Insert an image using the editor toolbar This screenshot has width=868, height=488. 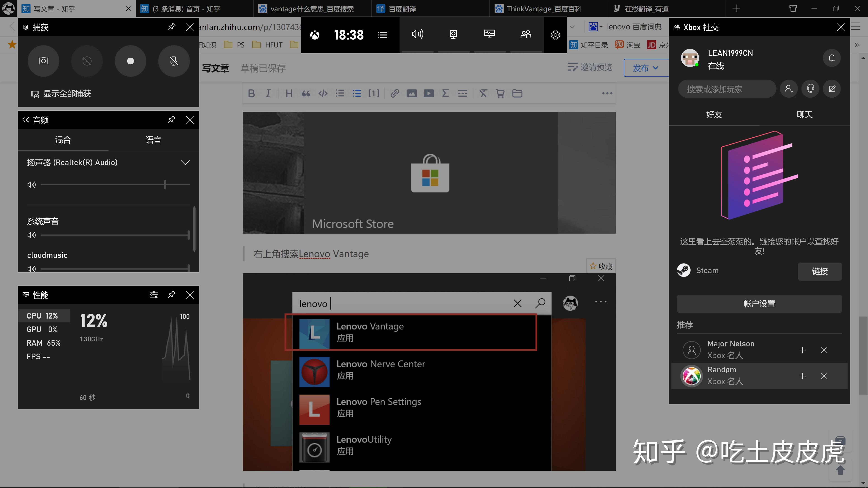[x=411, y=93]
